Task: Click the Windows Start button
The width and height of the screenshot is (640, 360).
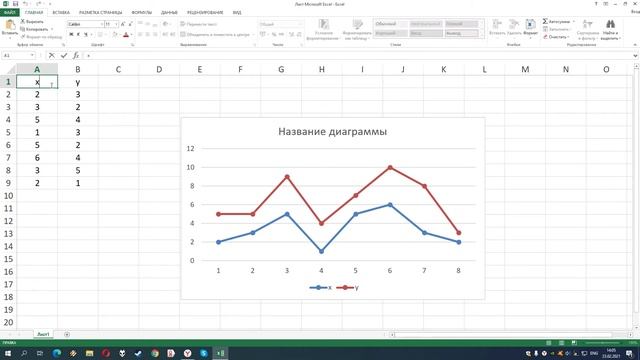Action: click(x=7, y=353)
